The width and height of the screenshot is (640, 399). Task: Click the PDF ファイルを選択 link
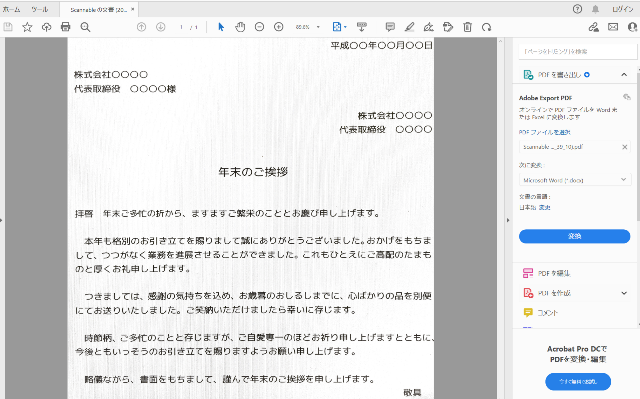[x=544, y=132]
